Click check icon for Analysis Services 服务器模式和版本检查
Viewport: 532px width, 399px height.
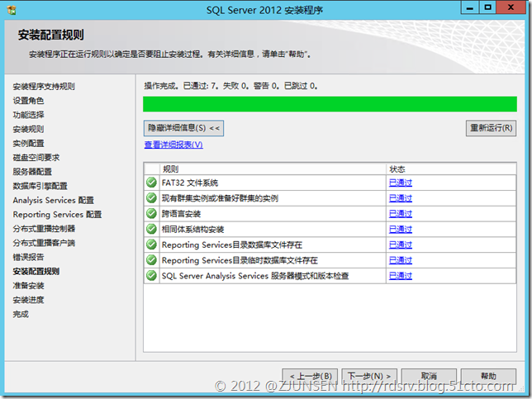pos(151,276)
